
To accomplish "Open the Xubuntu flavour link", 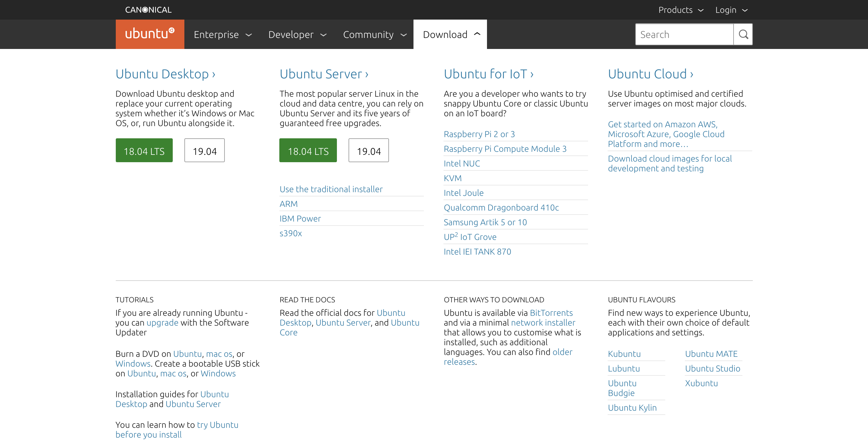I will 701,383.
